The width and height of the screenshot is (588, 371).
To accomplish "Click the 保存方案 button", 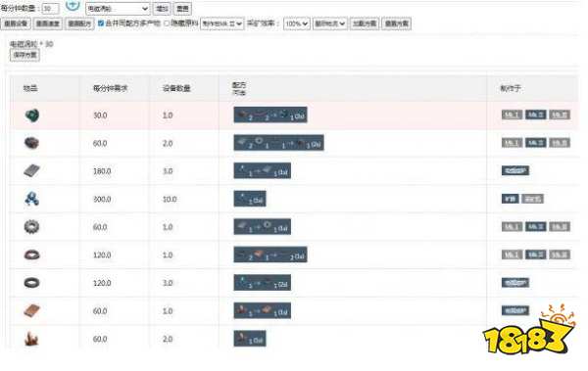I will 24,55.
